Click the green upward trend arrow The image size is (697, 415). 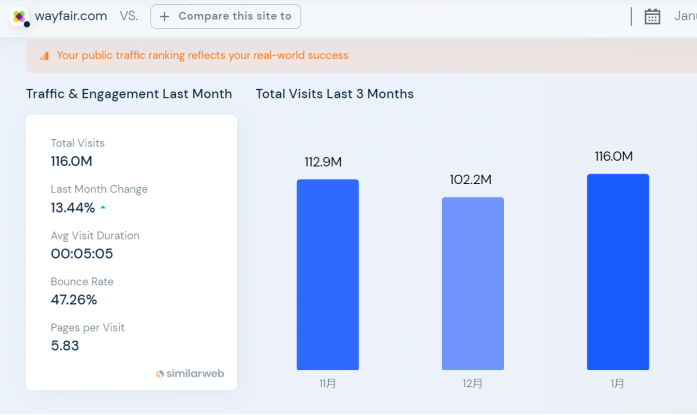[103, 208]
